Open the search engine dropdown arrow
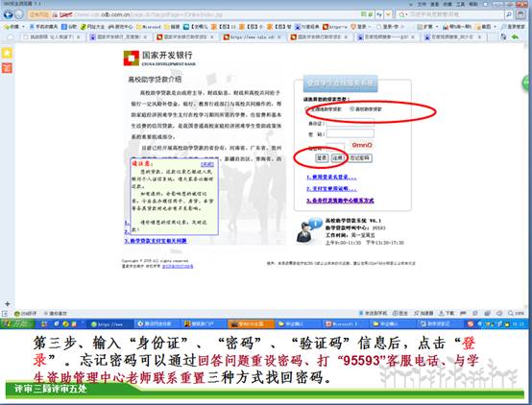This screenshot has width=532, height=405. point(406,15)
